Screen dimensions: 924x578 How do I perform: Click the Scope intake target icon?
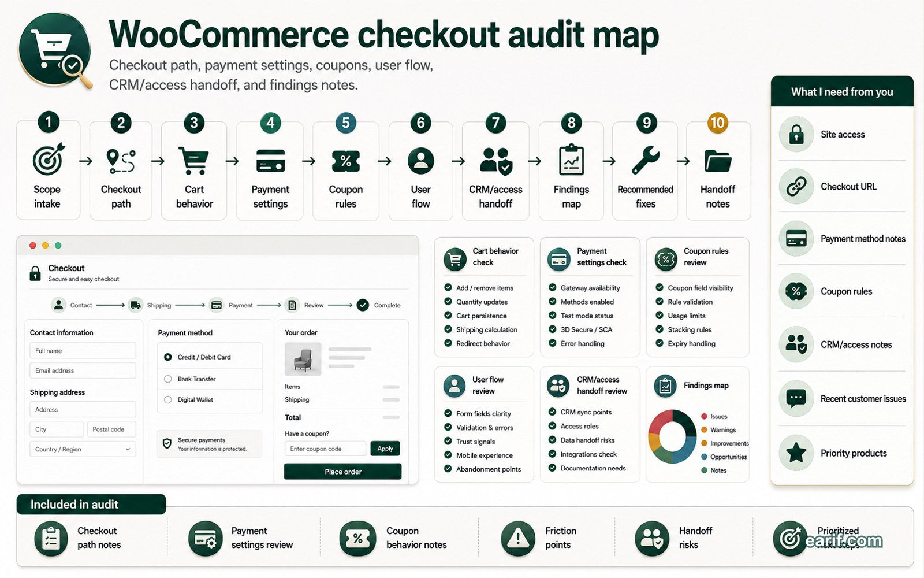coord(49,160)
